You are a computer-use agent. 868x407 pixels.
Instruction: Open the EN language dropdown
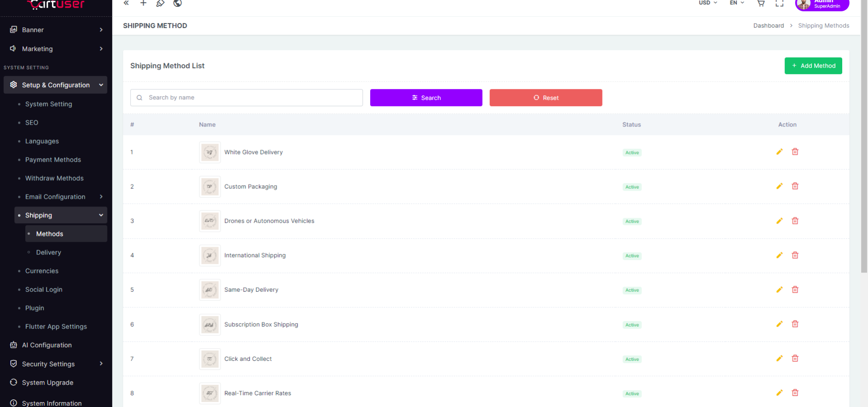[x=736, y=3]
